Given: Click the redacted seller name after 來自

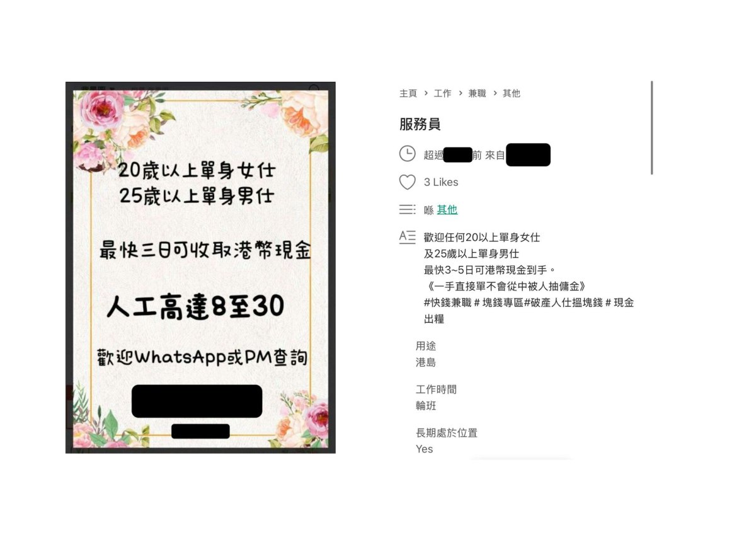Looking at the screenshot, I should tap(528, 155).
